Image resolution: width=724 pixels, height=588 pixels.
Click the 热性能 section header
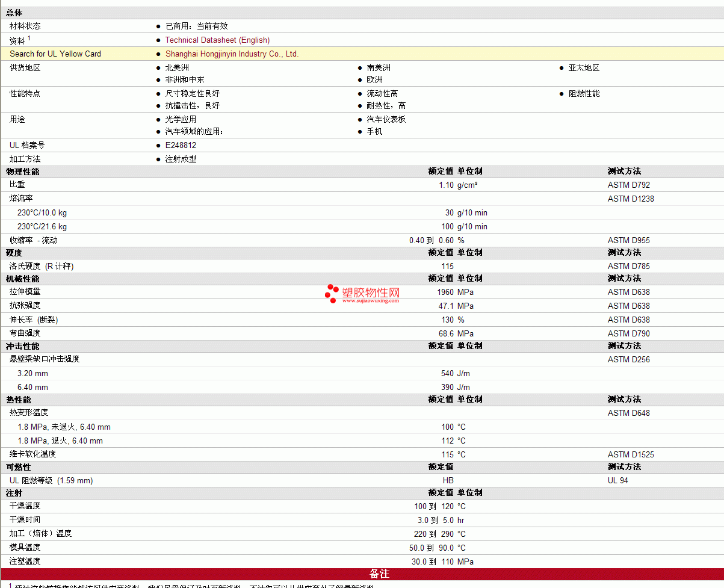point(18,400)
